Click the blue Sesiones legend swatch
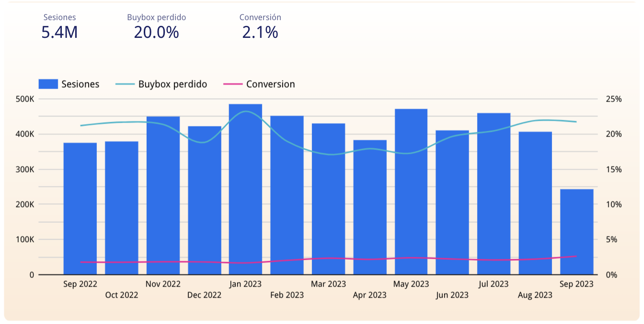Screen dimensions: 644x324 point(48,84)
